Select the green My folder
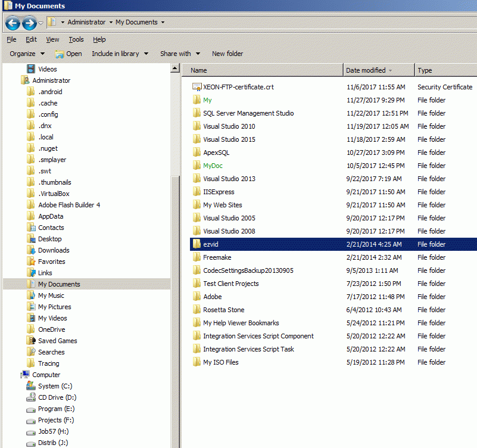477x448 pixels. [x=202, y=100]
